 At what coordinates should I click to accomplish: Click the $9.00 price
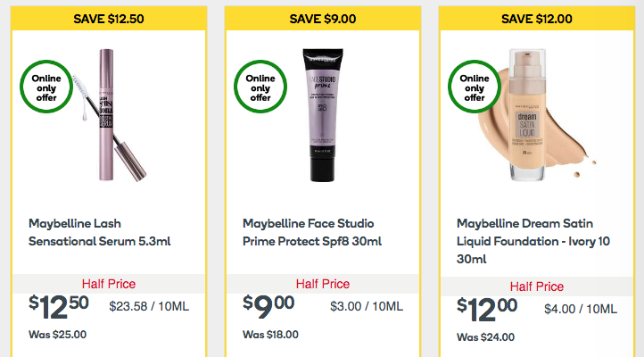coord(268,306)
